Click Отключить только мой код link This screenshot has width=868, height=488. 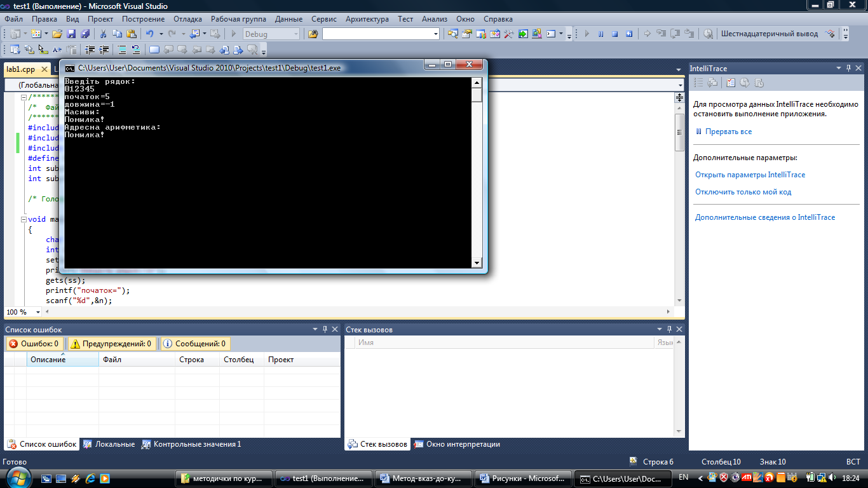743,192
